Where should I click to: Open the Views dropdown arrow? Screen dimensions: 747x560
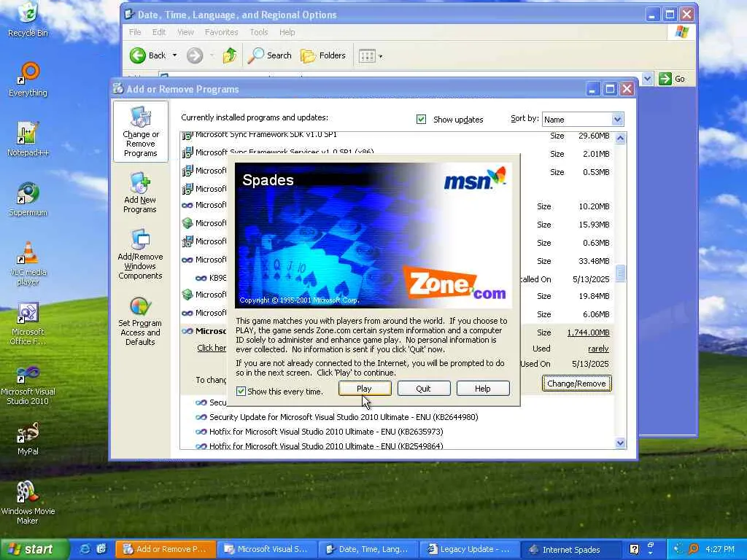(x=380, y=56)
